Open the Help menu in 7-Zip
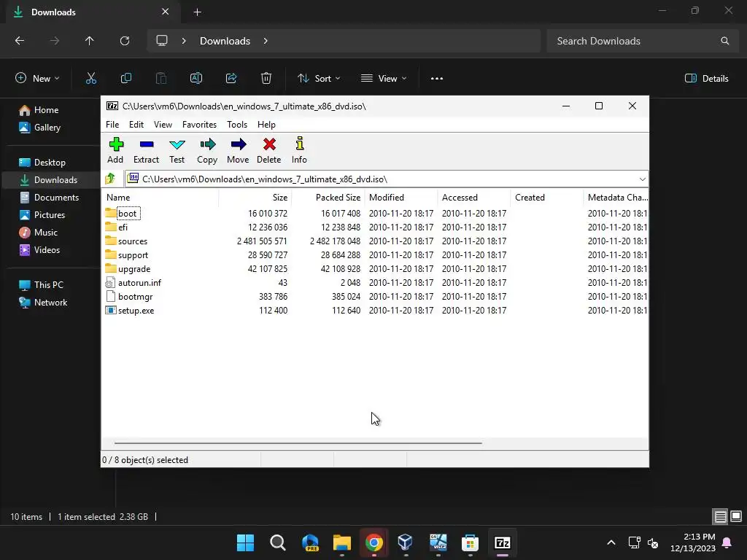 pos(266,124)
